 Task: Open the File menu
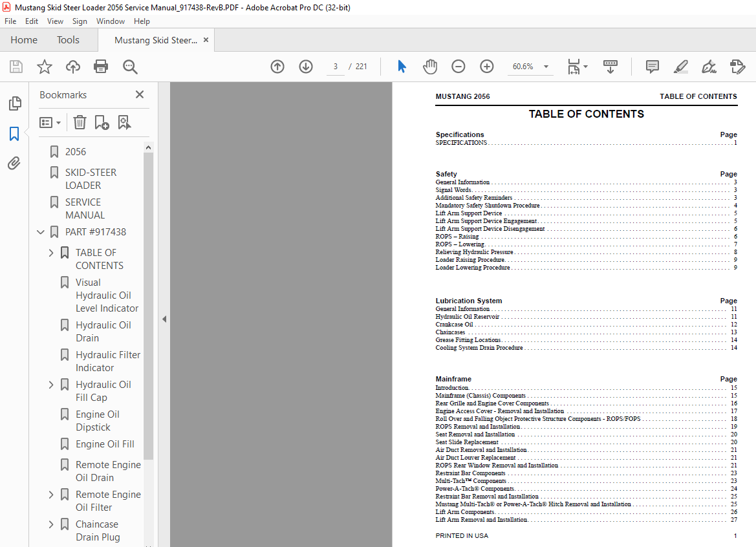(10, 21)
